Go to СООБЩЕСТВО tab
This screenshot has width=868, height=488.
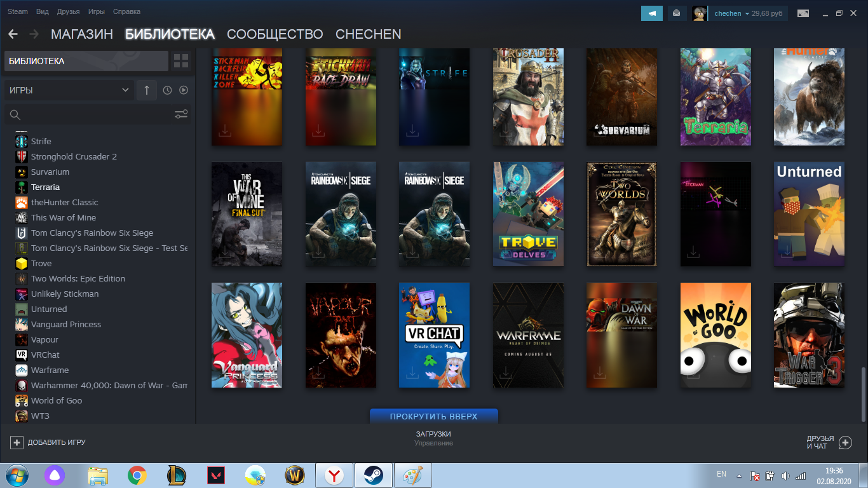pos(275,34)
